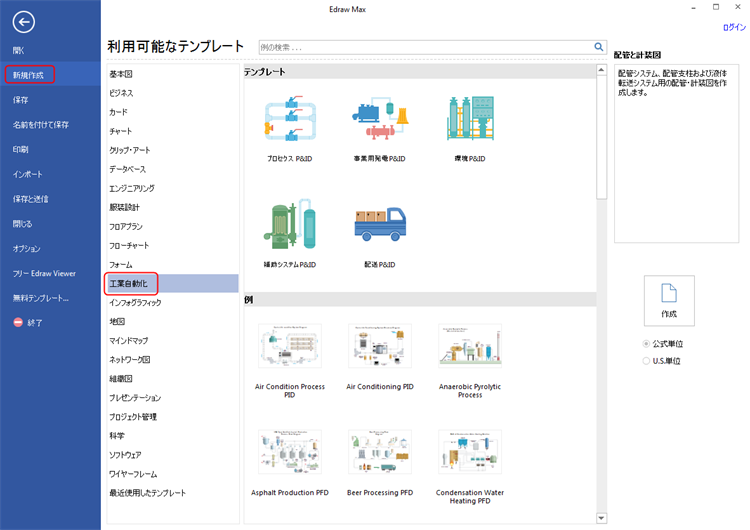Open the インポート menu item
Image resolution: width=750 pixels, height=530 pixels.
[27, 174]
